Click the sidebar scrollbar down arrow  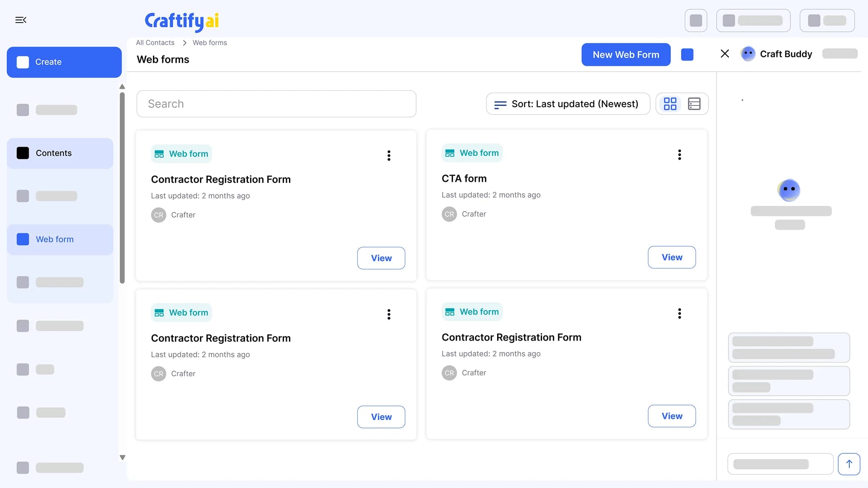pyautogui.click(x=122, y=457)
